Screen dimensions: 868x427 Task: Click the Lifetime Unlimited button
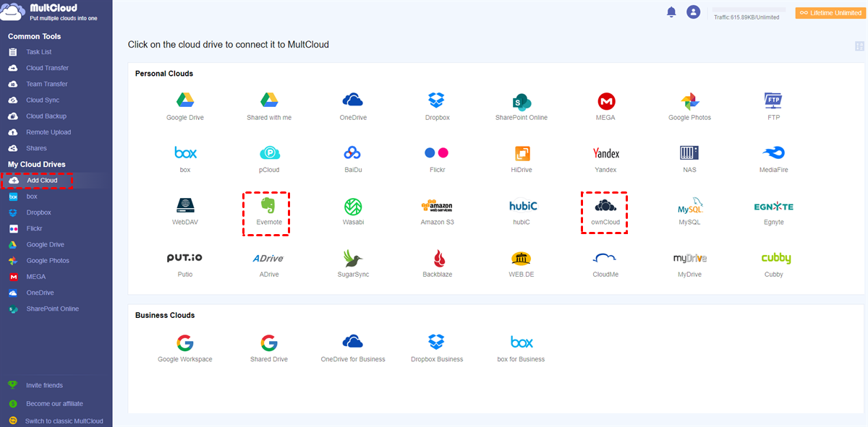click(830, 13)
